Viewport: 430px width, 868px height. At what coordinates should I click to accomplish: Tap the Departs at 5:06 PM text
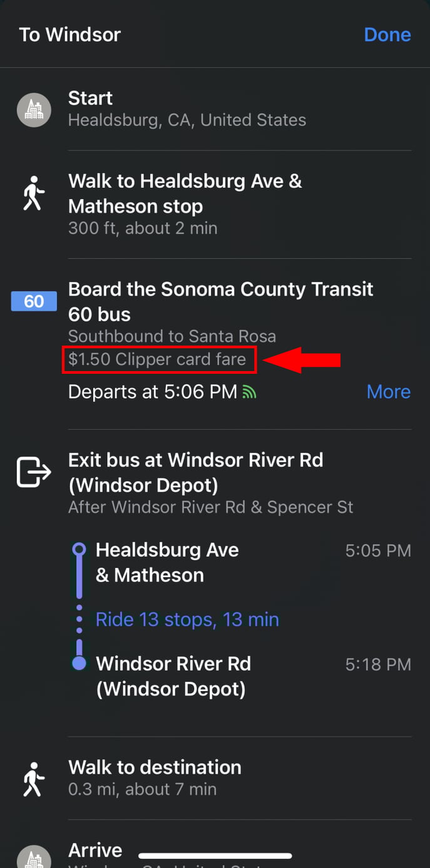pyautogui.click(x=152, y=392)
